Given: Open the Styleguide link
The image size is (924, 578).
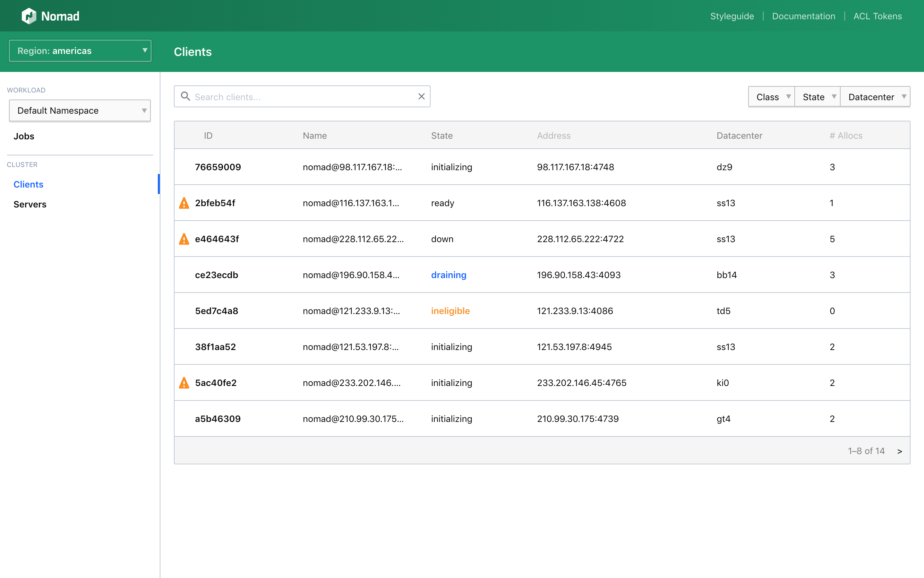Looking at the screenshot, I should [x=732, y=16].
